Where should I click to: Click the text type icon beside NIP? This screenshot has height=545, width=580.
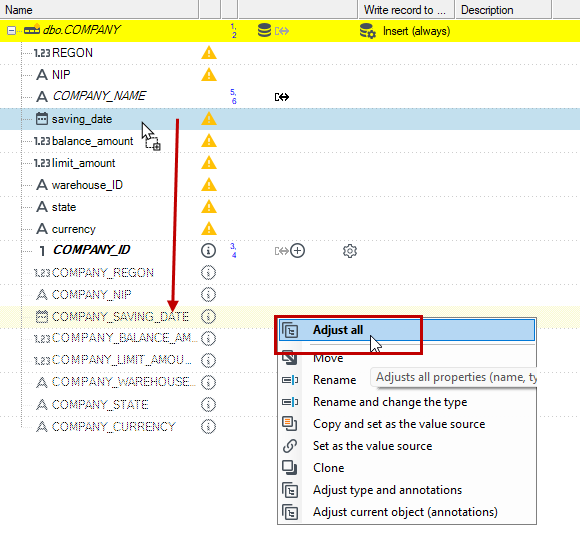click(42, 75)
